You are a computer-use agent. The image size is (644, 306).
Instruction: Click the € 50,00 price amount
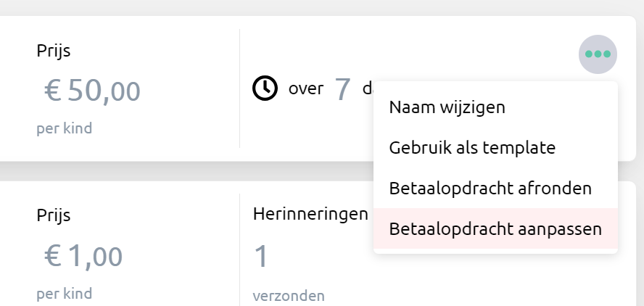pyautogui.click(x=92, y=91)
